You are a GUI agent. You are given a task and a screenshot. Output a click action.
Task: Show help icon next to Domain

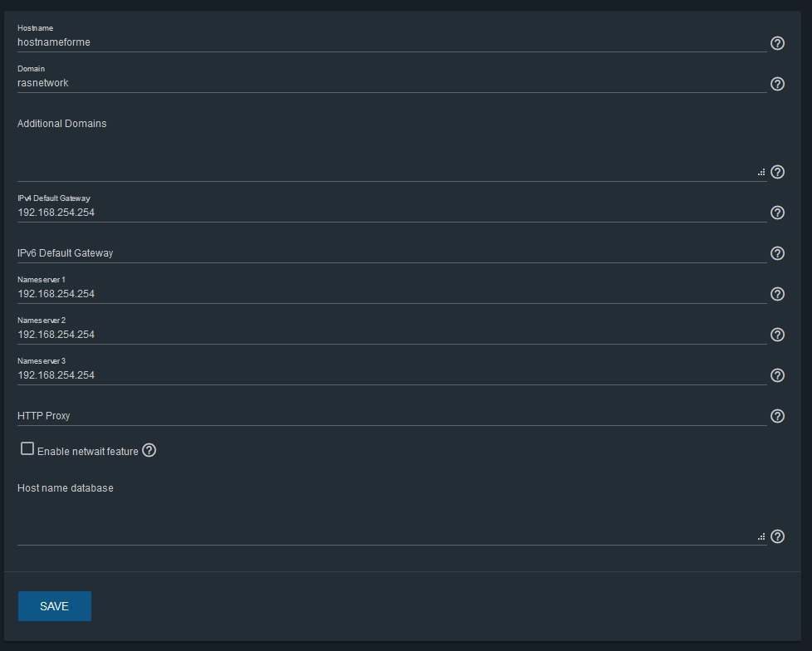click(x=777, y=84)
